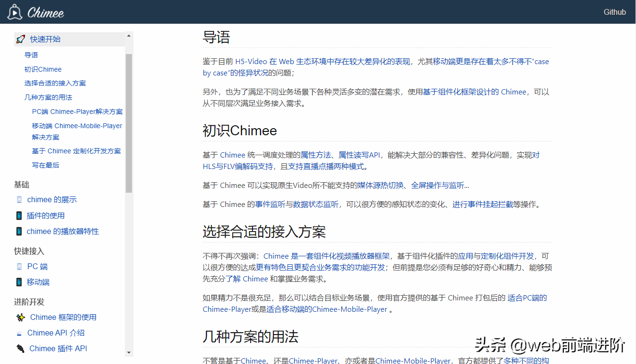The width and height of the screenshot is (636, 364).
Task: Open 插件的使用 page
Action: [x=46, y=215]
